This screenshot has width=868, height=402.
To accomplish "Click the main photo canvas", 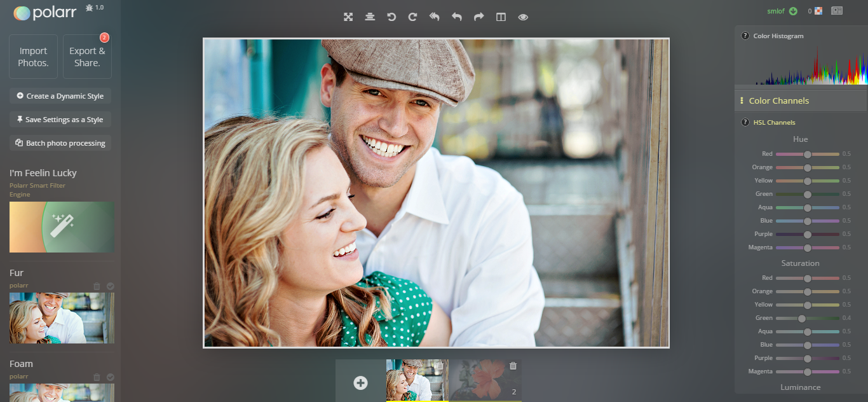I will pos(436,193).
